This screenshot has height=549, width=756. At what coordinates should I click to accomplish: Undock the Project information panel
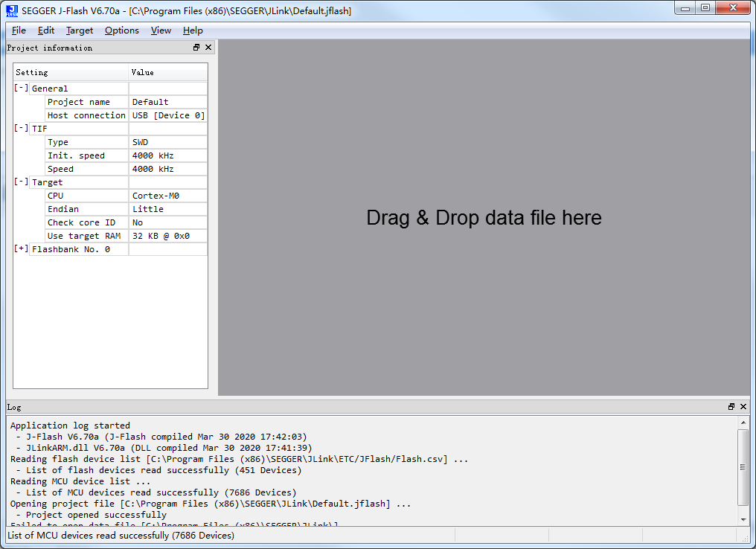[x=196, y=47]
